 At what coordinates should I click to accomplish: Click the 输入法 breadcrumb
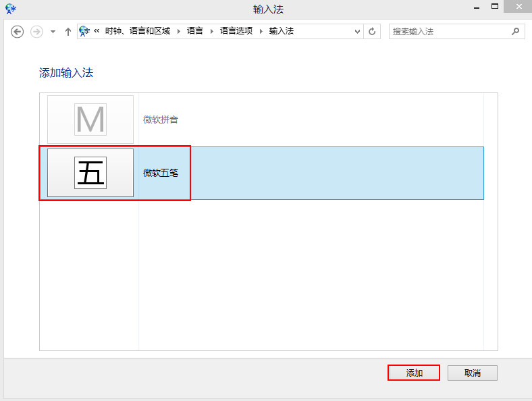click(282, 31)
